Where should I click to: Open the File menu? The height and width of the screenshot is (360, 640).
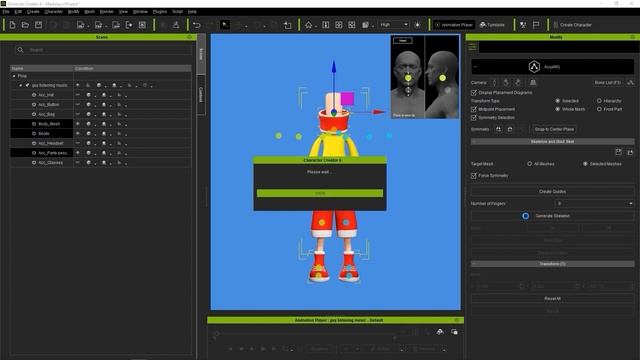[x=6, y=11]
